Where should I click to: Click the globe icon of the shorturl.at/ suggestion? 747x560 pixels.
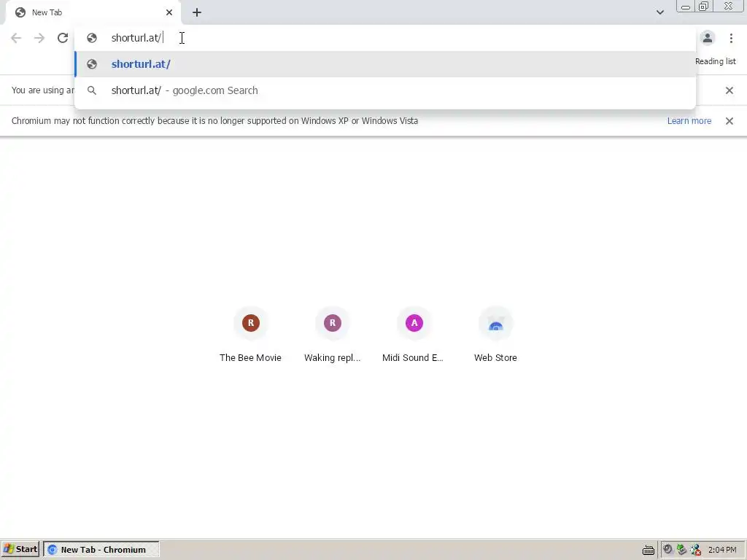coord(92,64)
